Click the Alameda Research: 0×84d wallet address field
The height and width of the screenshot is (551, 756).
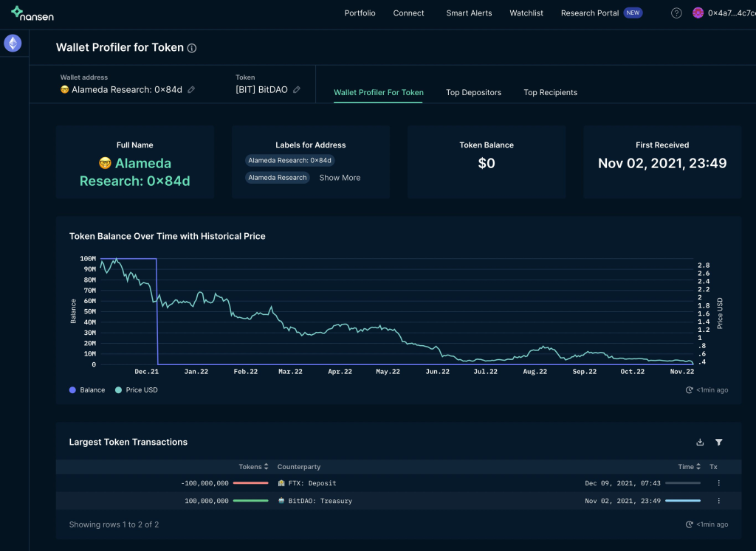point(127,89)
